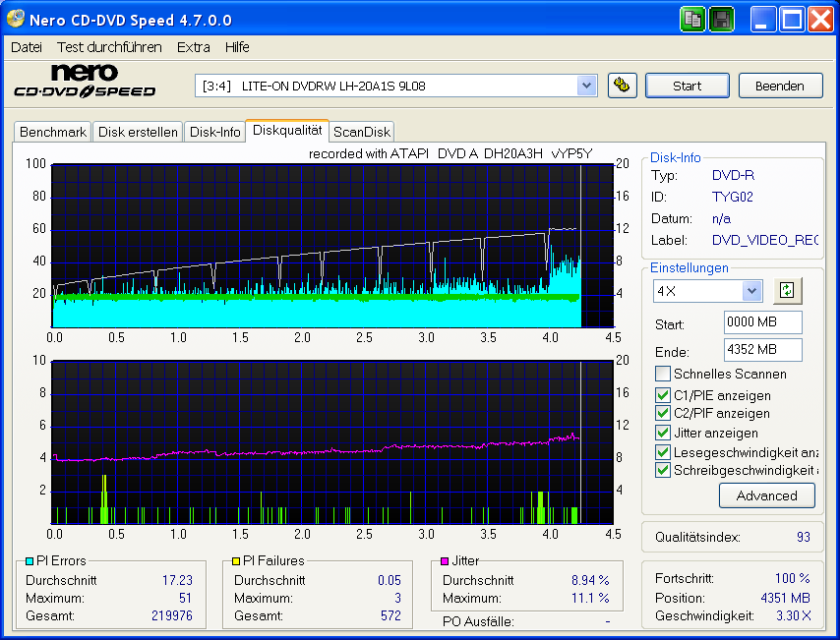Enable Schnelles Scannen option
Screen dimensions: 840x640
click(662, 374)
